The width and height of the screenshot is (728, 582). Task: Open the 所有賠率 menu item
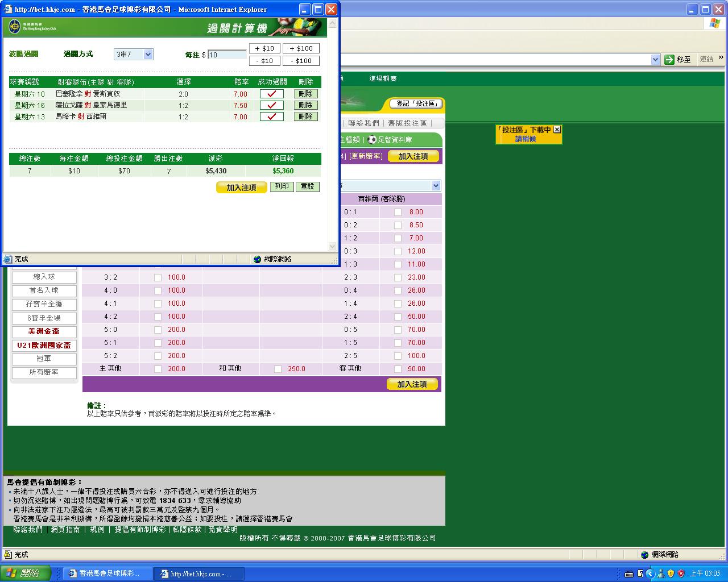(44, 372)
